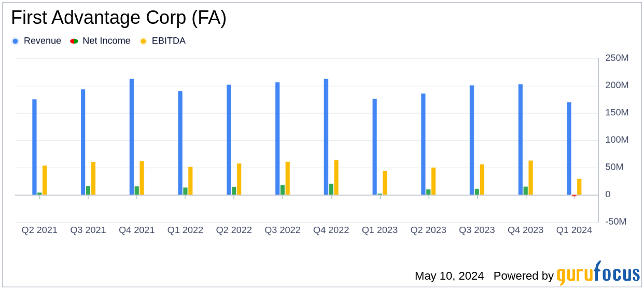
Task: Click the Q1 2022 Net Income bar
Action: (185, 191)
